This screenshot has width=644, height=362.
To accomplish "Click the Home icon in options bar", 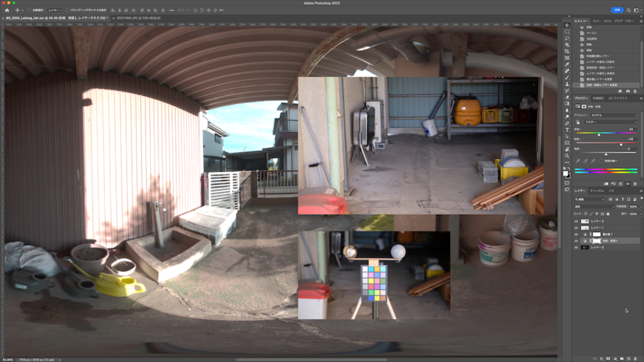I will point(7,10).
